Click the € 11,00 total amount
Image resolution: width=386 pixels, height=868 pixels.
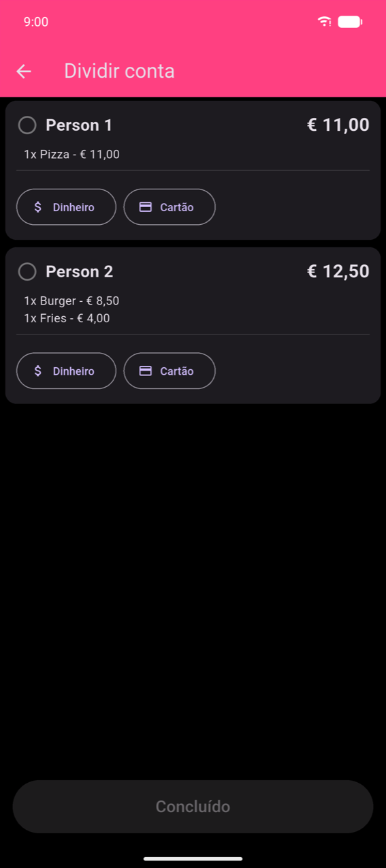pyautogui.click(x=338, y=125)
